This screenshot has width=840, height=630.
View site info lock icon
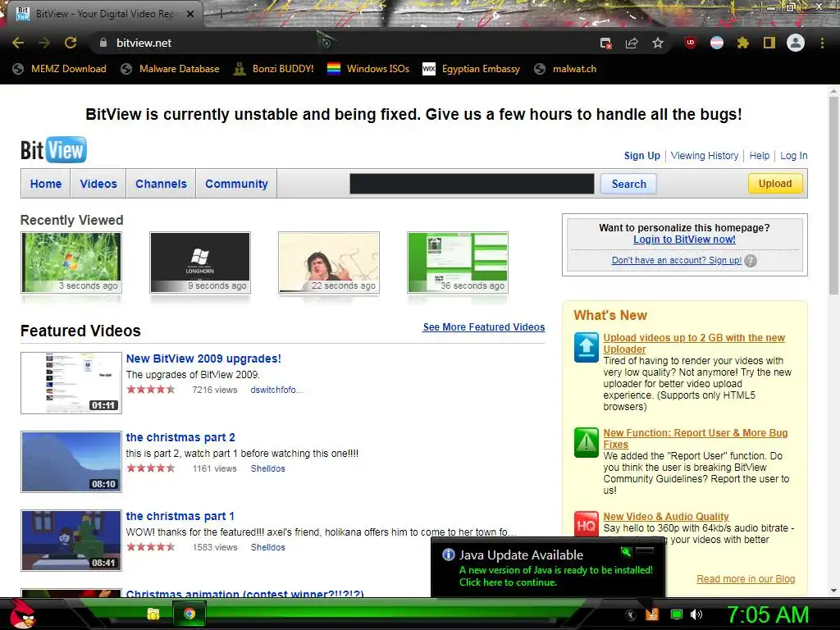pos(103,43)
